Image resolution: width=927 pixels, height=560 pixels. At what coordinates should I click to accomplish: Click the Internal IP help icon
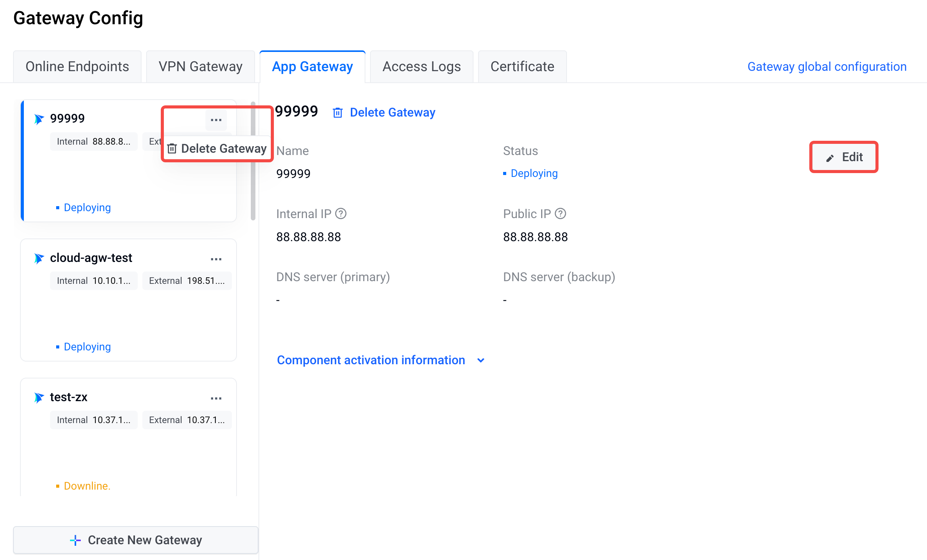tap(341, 213)
